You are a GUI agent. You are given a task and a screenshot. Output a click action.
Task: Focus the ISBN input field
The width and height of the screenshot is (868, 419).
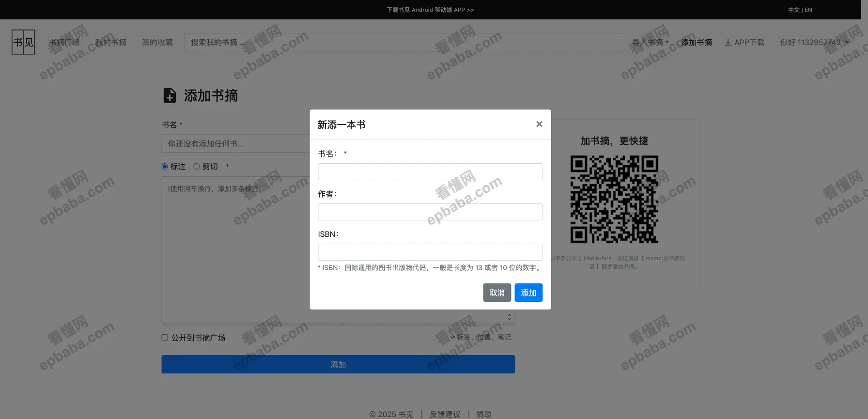[430, 252]
